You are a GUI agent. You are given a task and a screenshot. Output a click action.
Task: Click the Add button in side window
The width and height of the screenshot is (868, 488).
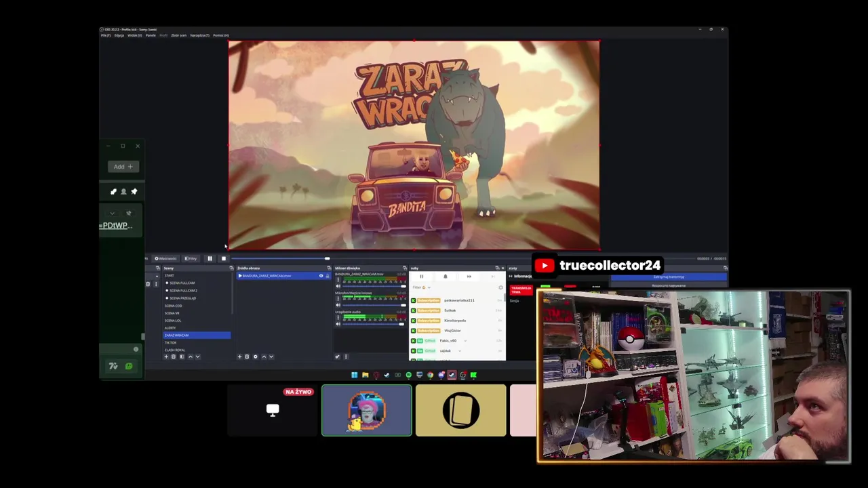pos(123,167)
